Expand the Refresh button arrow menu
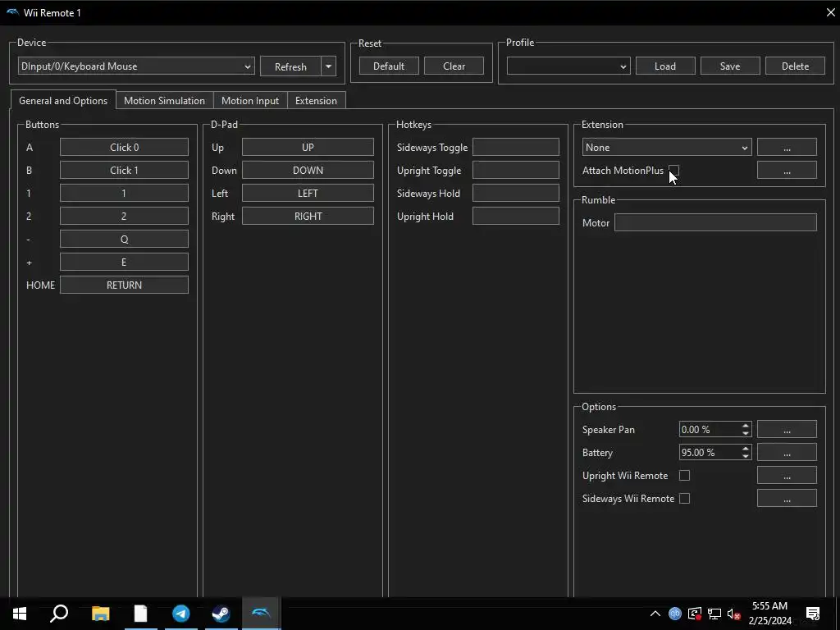Screen dimensions: 840x630 (328, 66)
